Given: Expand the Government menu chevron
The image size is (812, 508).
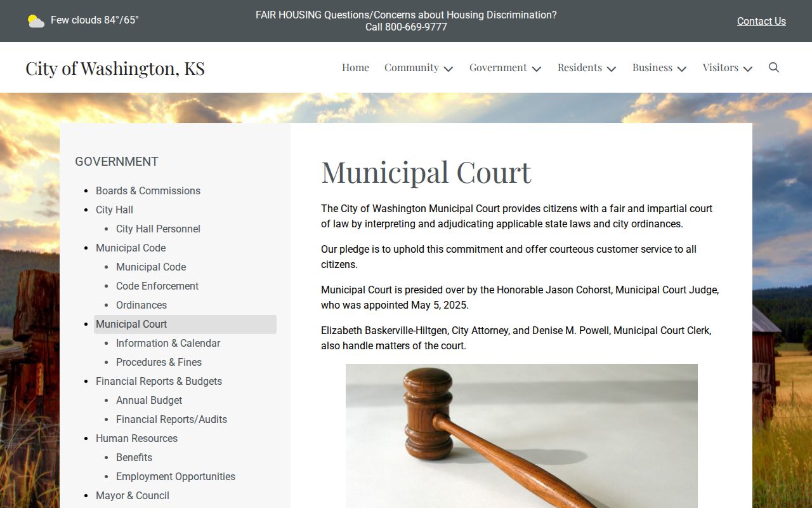Looking at the screenshot, I should [537, 69].
